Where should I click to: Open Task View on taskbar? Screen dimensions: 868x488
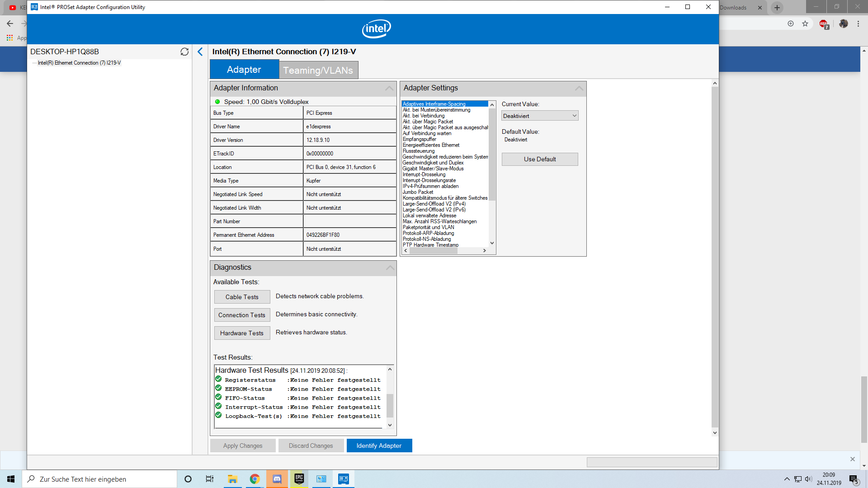(x=210, y=479)
